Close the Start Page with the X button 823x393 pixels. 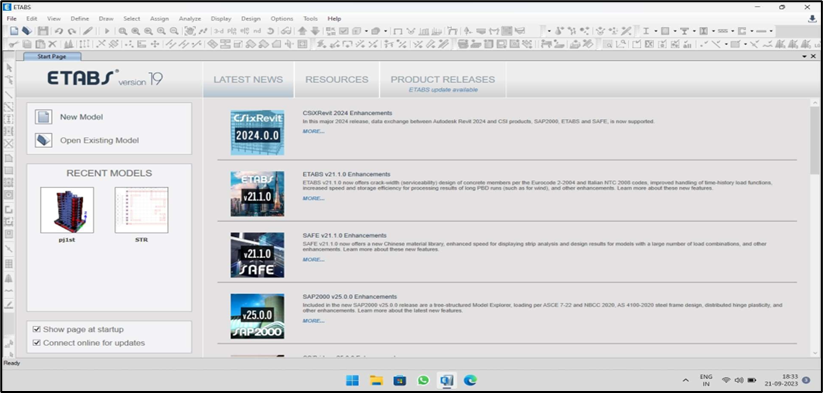(814, 56)
